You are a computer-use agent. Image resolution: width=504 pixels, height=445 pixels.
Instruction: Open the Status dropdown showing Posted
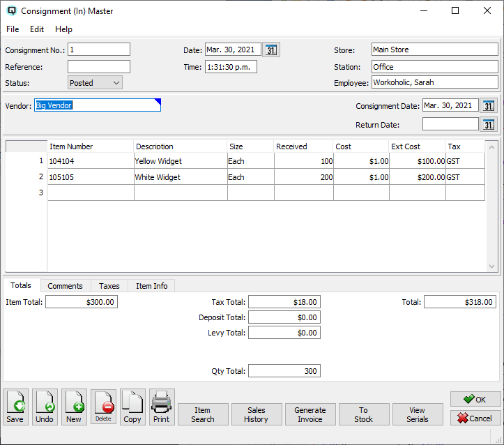click(x=95, y=83)
